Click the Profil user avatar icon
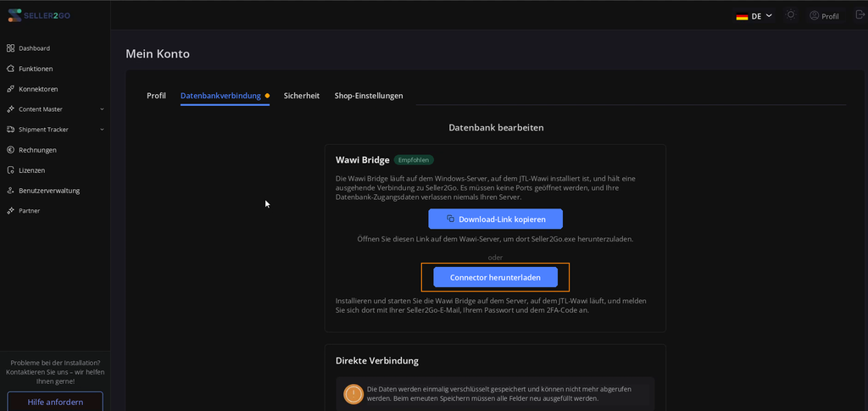 point(814,15)
